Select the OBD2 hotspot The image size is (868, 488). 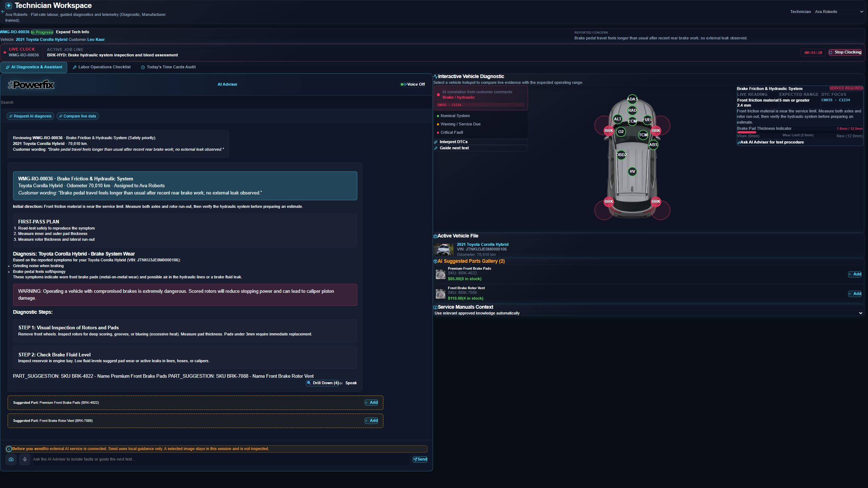click(x=621, y=155)
